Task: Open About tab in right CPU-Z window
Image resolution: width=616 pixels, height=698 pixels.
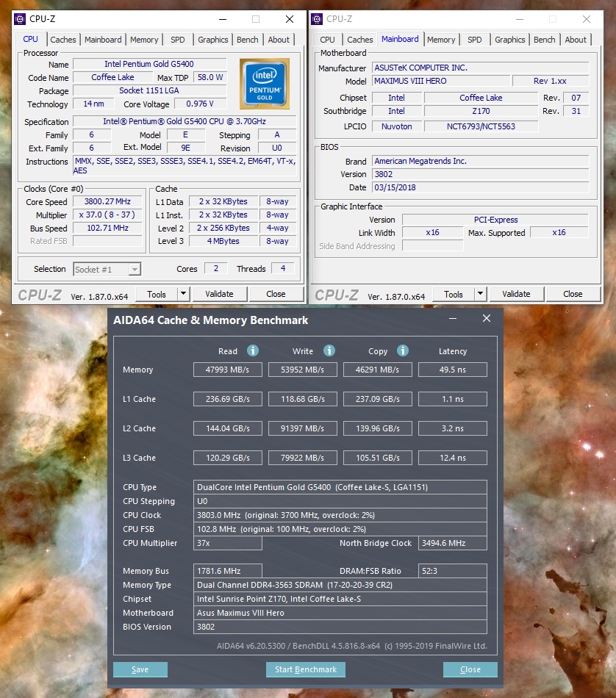Action: (x=576, y=40)
